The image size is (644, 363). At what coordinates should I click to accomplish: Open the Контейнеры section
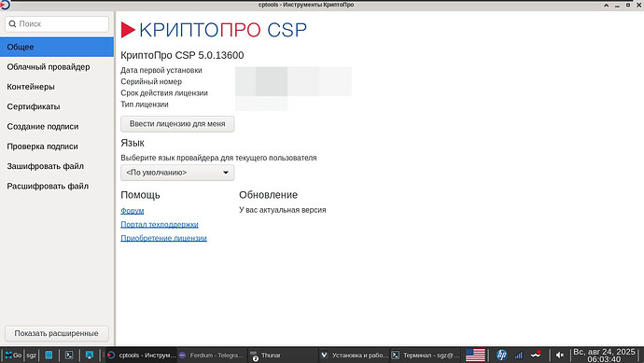[x=57, y=87]
